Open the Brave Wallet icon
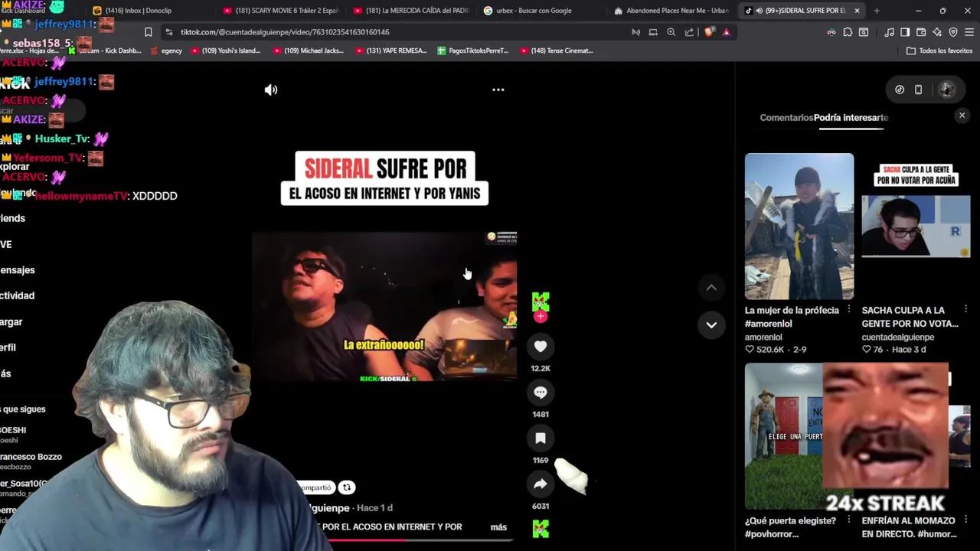The height and width of the screenshot is (551, 980). click(x=921, y=32)
